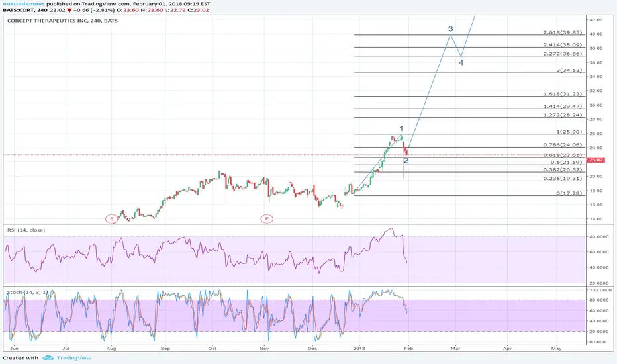Click the 42.00 tick on price axis
This screenshot has width=617, height=364.
596,20
